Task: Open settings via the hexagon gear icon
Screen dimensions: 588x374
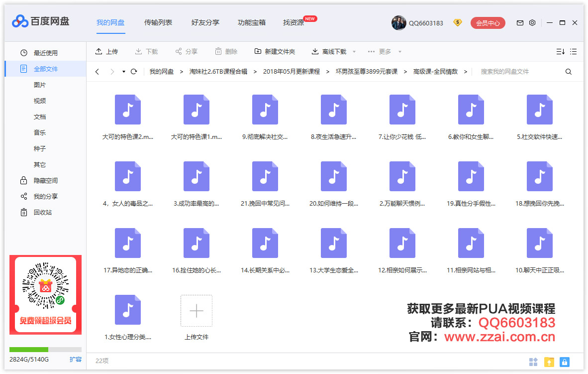Action: point(532,23)
